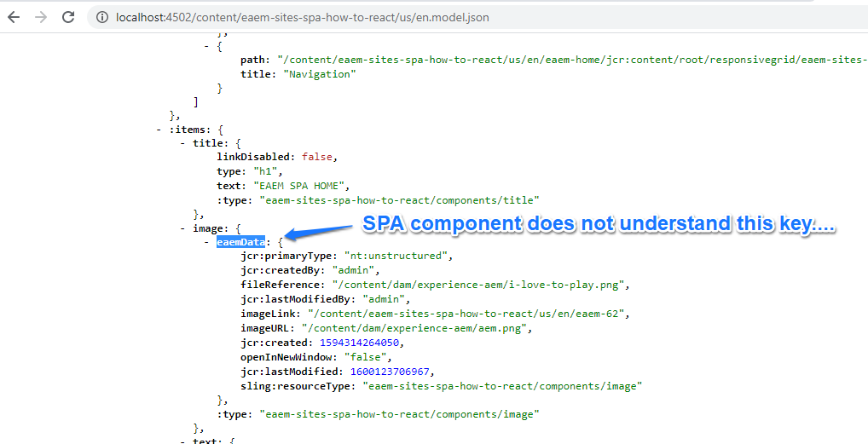Open the site information icon in address bar
This screenshot has height=444, width=868.
(x=101, y=18)
